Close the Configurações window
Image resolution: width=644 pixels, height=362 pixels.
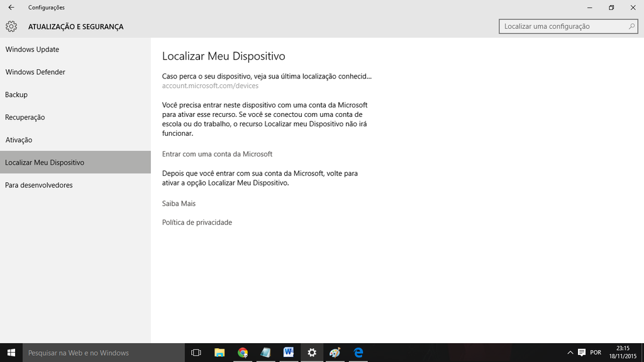[x=633, y=8]
